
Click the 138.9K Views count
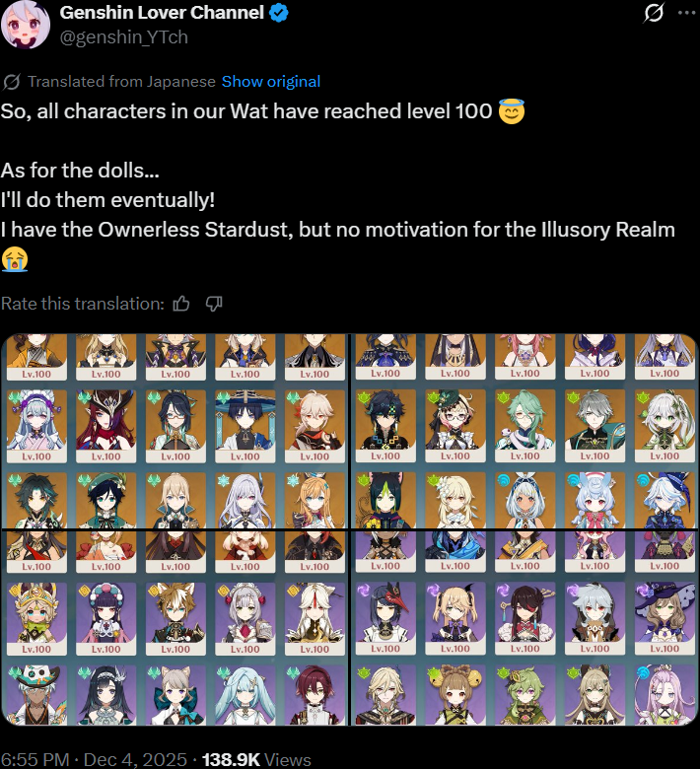pyautogui.click(x=256, y=760)
